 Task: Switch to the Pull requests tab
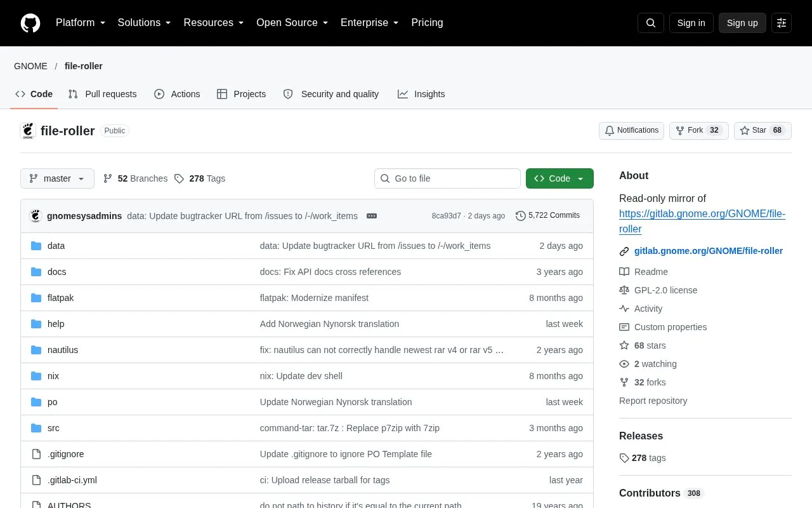point(102,94)
